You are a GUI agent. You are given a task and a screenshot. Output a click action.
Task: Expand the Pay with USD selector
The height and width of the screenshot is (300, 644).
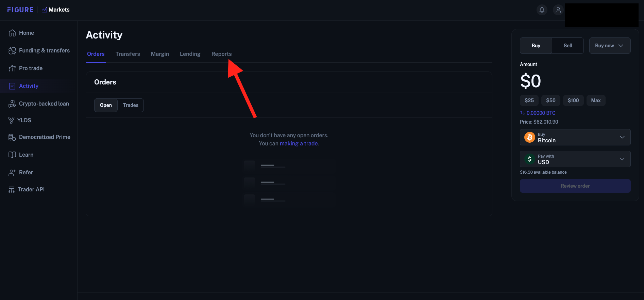[x=575, y=159]
